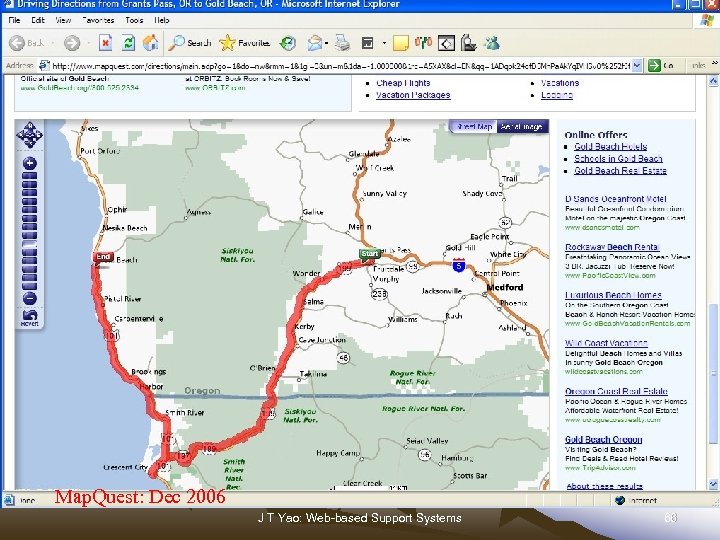Click the Port Orford label on the map

pos(100,151)
